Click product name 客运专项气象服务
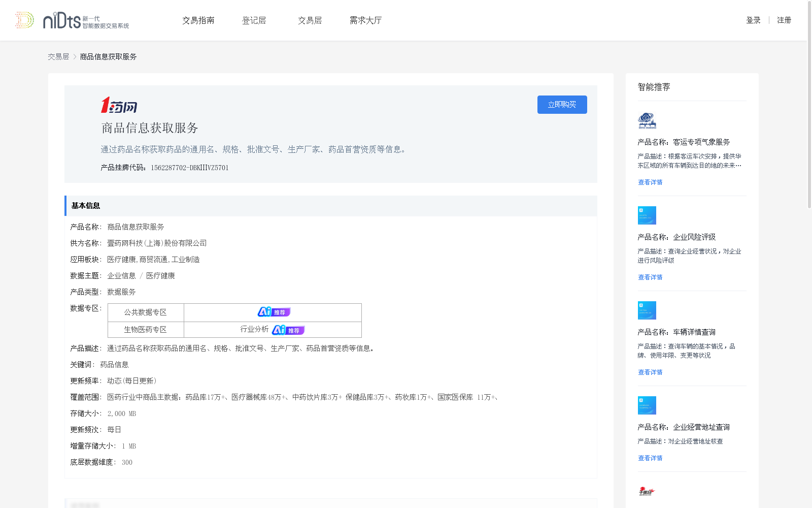The height and width of the screenshot is (508, 812). [701, 142]
